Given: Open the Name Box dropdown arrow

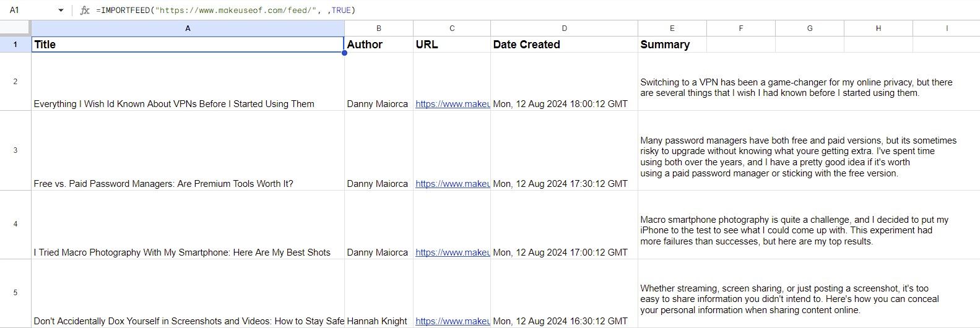Looking at the screenshot, I should tap(61, 11).
